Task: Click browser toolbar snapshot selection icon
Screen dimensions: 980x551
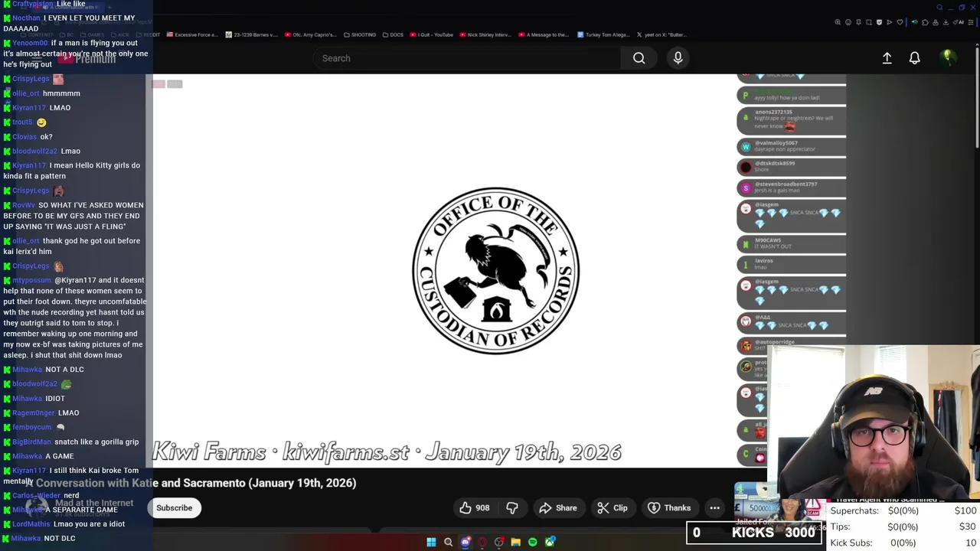Action: coord(869,22)
